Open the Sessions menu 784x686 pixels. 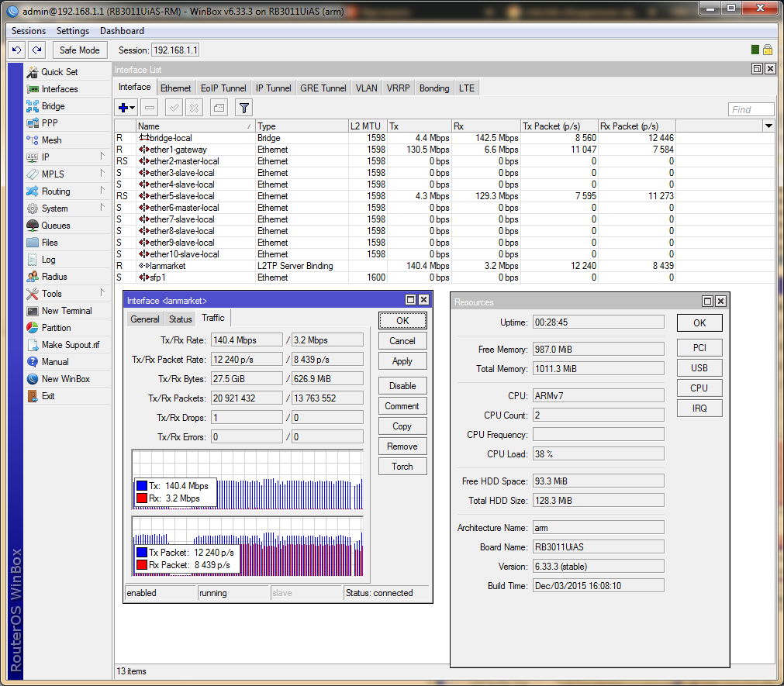tap(28, 31)
